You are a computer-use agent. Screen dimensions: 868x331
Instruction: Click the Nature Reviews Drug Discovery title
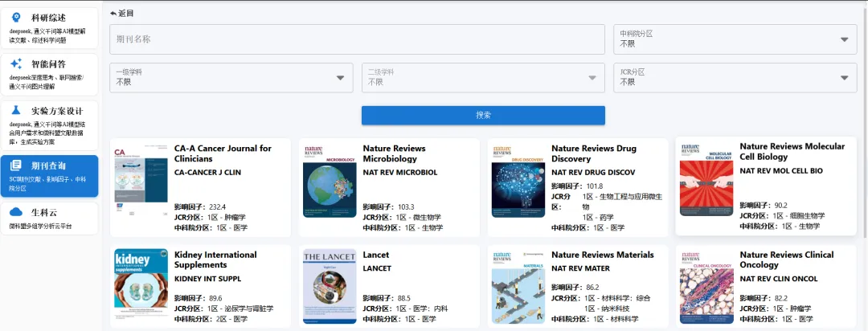click(594, 153)
